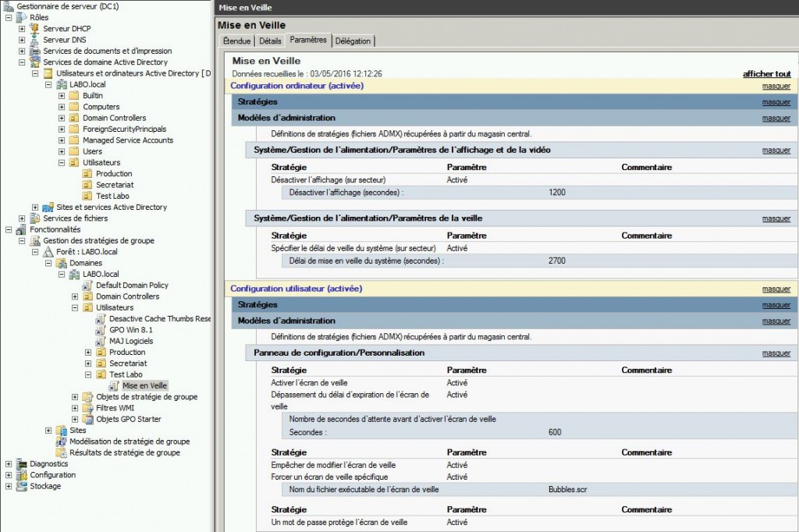Select the LABO.local domain under Domaines
This screenshot has width=799, height=532.
pyautogui.click(x=101, y=274)
